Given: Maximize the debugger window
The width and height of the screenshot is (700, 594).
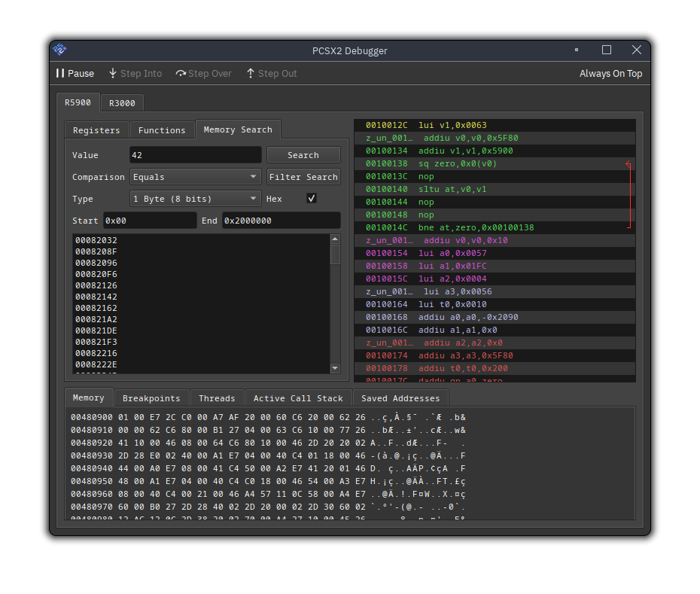Looking at the screenshot, I should click(x=607, y=50).
